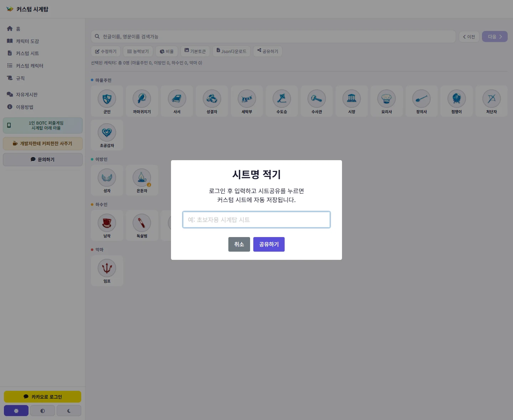Click 카카오로 로그인 button

coord(42,397)
